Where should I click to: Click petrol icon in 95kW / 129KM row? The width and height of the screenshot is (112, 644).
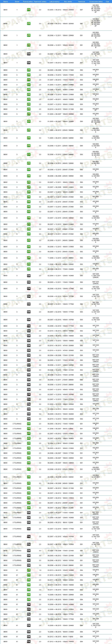[29, 429]
